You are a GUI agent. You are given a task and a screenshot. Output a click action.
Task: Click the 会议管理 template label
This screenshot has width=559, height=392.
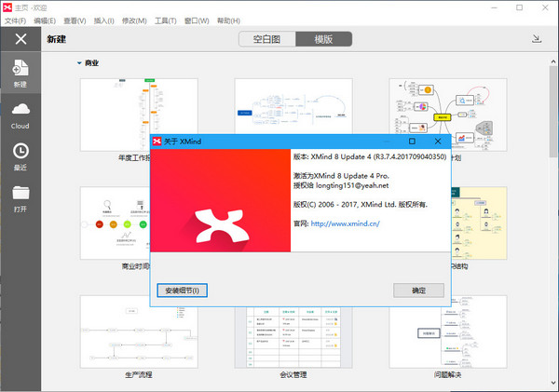(x=293, y=374)
